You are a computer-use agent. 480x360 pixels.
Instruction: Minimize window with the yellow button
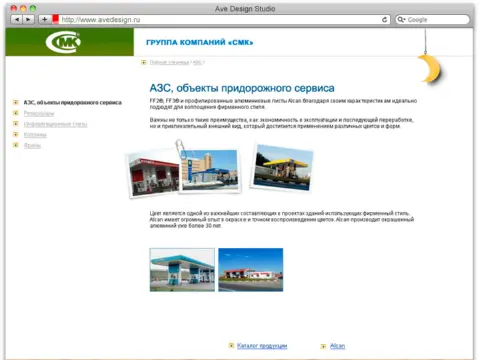click(23, 9)
